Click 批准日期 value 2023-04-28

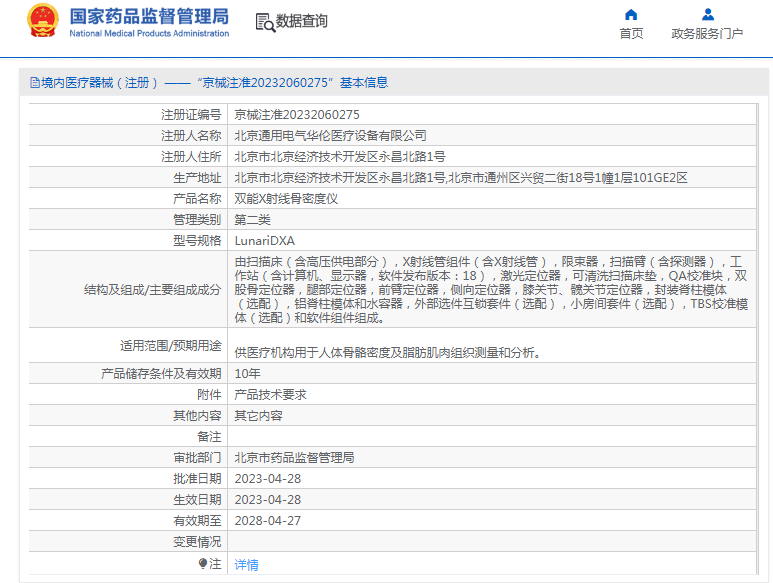(268, 479)
